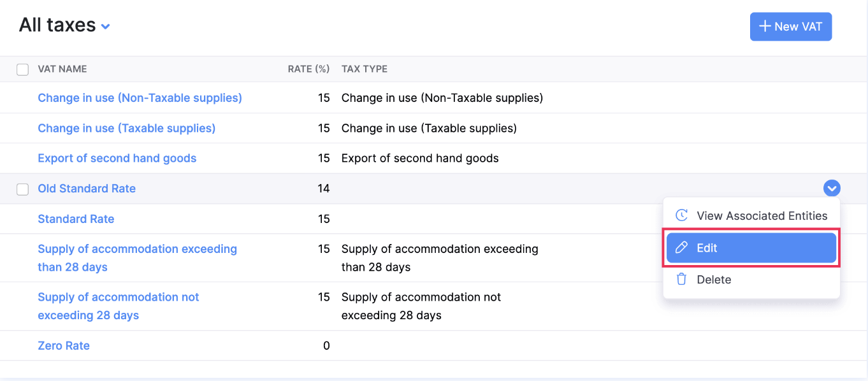Open the Zero Rate tax link

coord(64,345)
